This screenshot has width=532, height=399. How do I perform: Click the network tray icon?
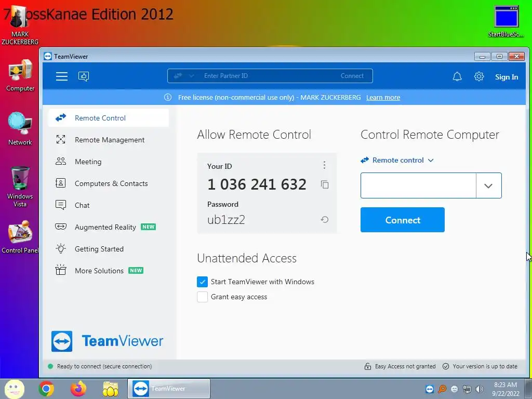(467, 389)
